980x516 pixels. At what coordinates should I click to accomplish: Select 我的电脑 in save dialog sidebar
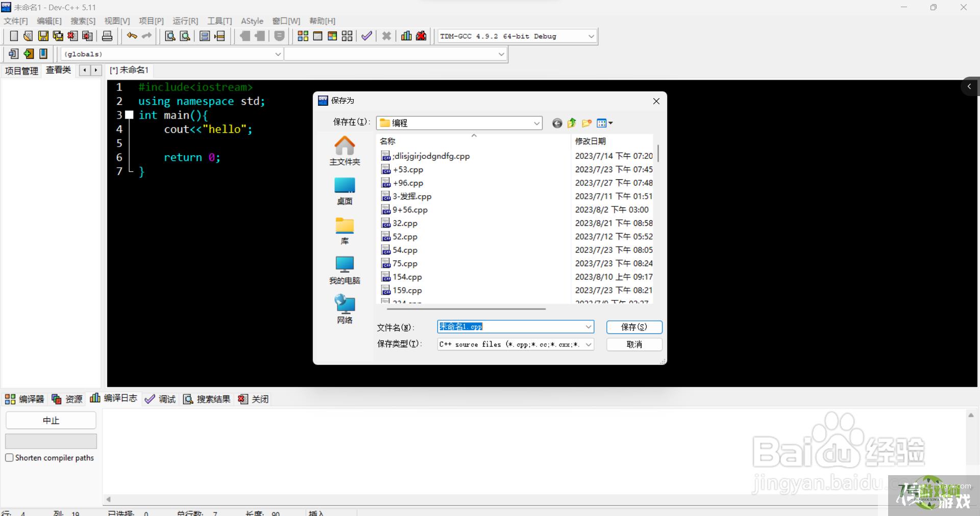[345, 270]
